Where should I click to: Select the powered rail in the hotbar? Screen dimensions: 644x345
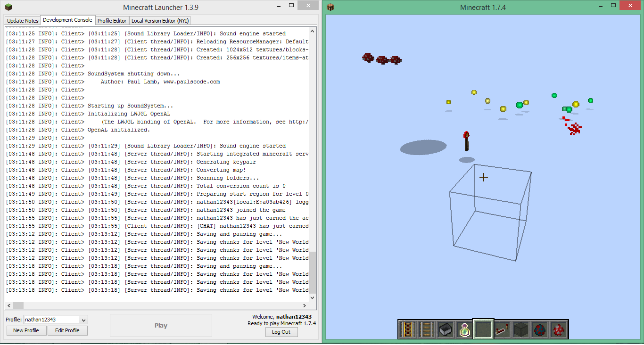click(x=408, y=329)
